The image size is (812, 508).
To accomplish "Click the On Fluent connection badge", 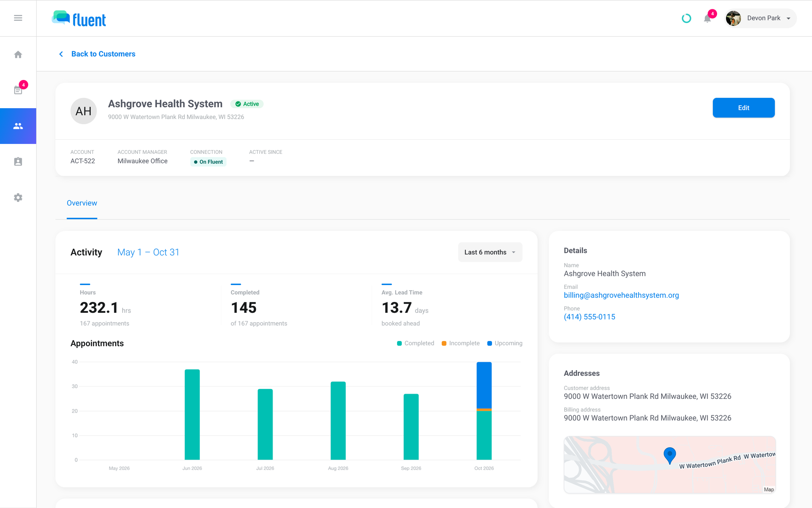I will click(208, 162).
